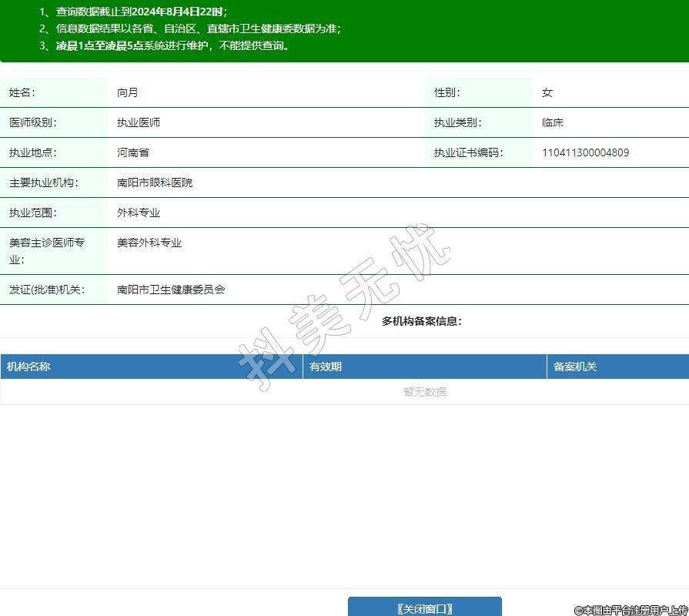Click the 机构名称 column header
689x616 pixels.
click(x=29, y=367)
